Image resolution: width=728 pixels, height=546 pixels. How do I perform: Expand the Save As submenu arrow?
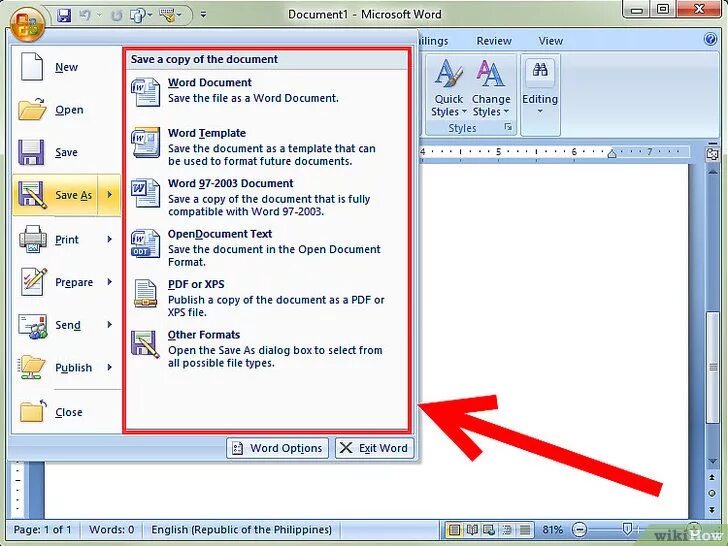tap(110, 195)
